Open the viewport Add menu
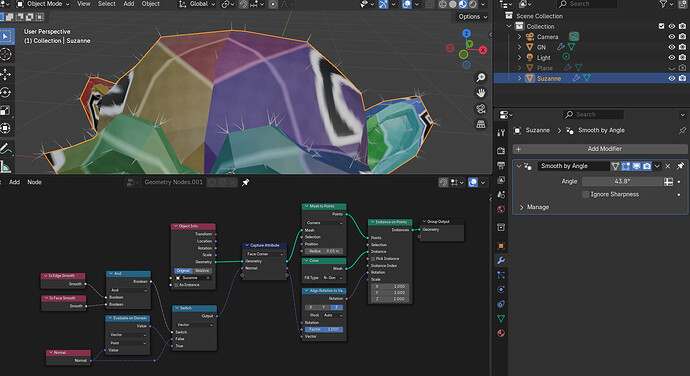 tap(129, 4)
